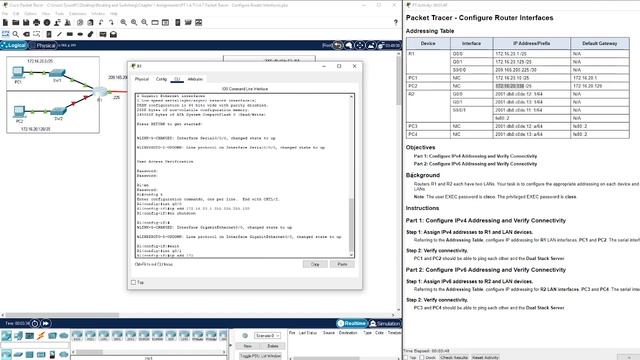Add Simple PDU closed envelope icon
640x360 pixels.
(103, 34)
